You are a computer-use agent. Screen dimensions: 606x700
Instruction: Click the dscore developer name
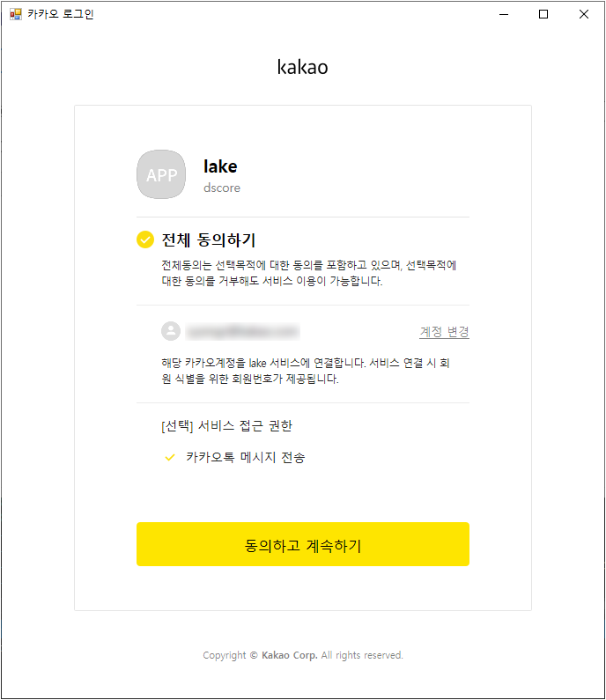pyautogui.click(x=222, y=188)
